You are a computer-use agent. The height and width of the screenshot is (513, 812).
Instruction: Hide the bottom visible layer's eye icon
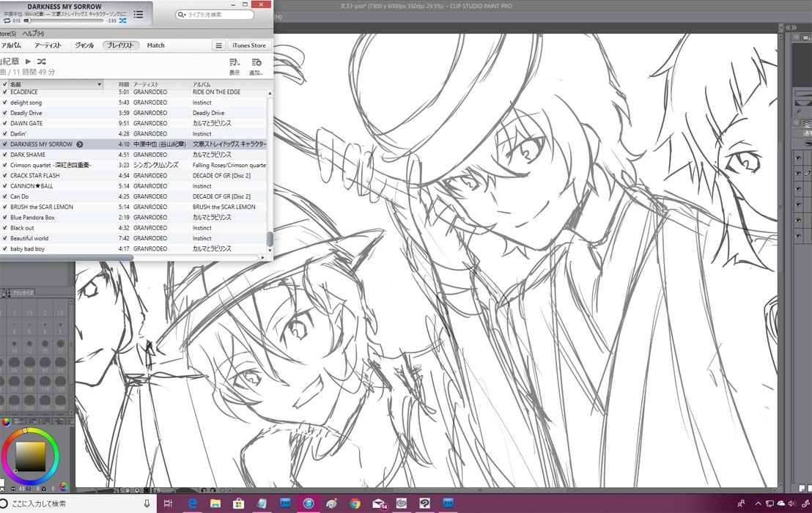pyautogui.click(x=798, y=236)
